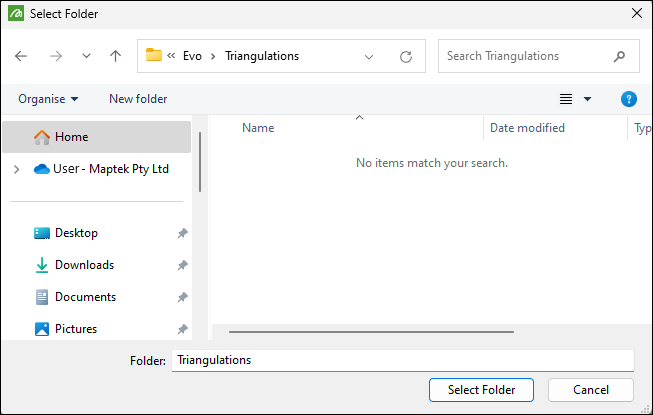This screenshot has width=653, height=415.
Task: Create a New folder
Action: point(138,99)
